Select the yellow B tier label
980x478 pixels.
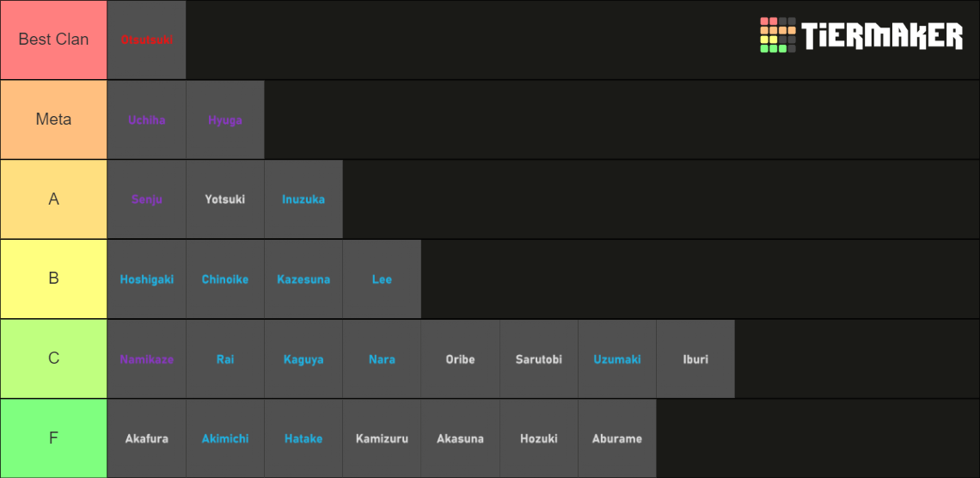[53, 279]
